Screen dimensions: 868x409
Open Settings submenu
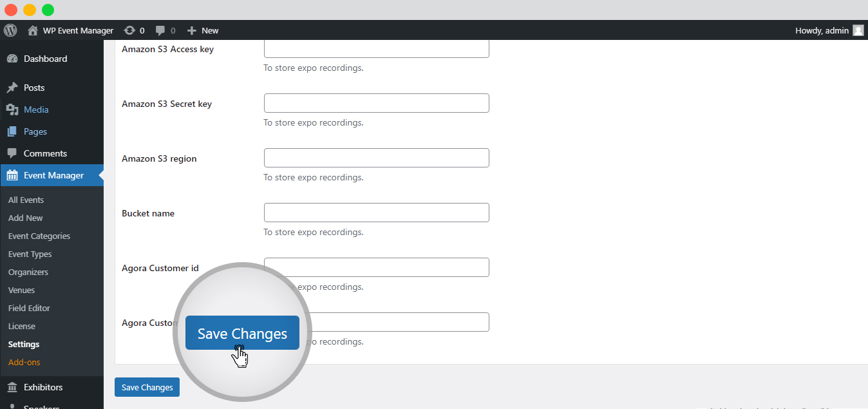(x=24, y=344)
